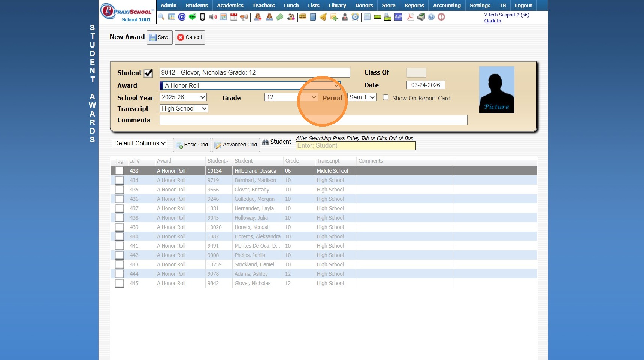This screenshot has width=644, height=360.
Task: Tick the tag checkbox for Barnhart, Madison
Action: point(119,180)
